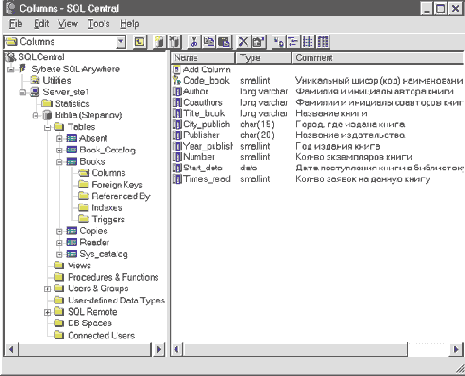465x376 pixels.
Task: Click tree pane right scroll arrow
Action: pyautogui.click(x=159, y=349)
